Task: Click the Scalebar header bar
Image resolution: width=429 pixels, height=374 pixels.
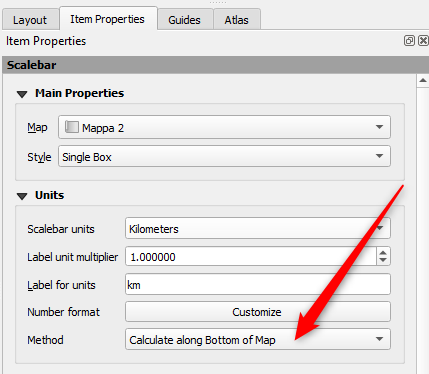Action: [x=215, y=65]
